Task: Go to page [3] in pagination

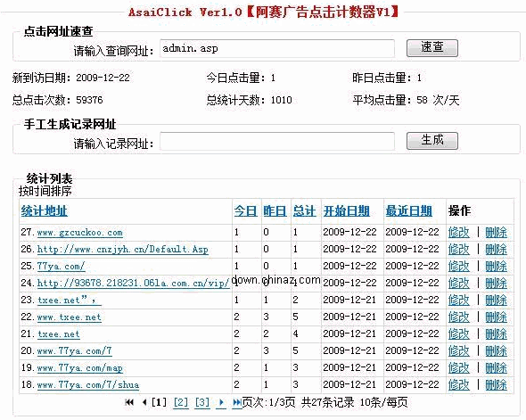Action: coord(202,402)
